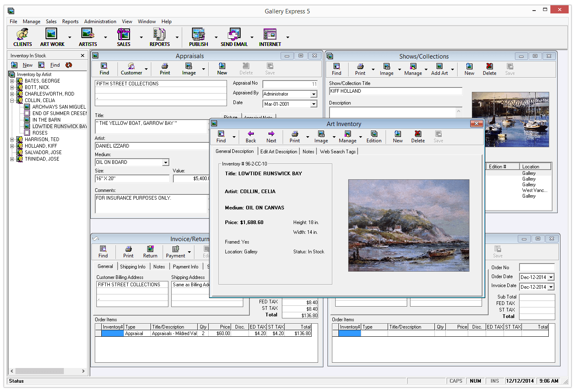Switch to Shipping Info tab
576x392 pixels.
click(133, 267)
